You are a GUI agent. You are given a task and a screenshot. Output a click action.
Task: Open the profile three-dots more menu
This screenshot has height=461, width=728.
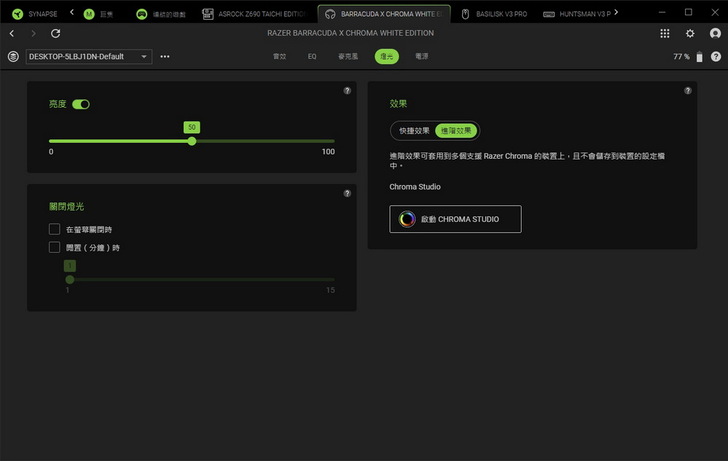(x=165, y=57)
